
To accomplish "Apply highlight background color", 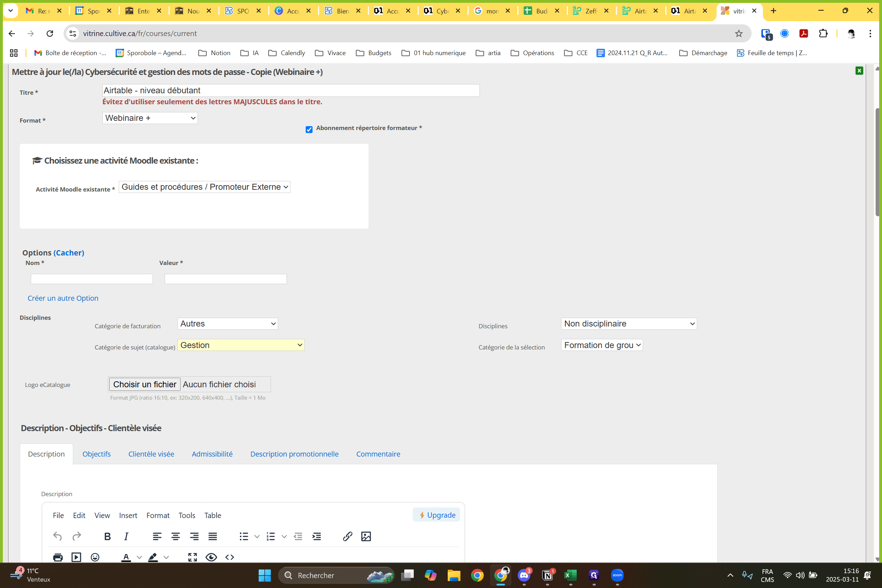I will coord(153,557).
